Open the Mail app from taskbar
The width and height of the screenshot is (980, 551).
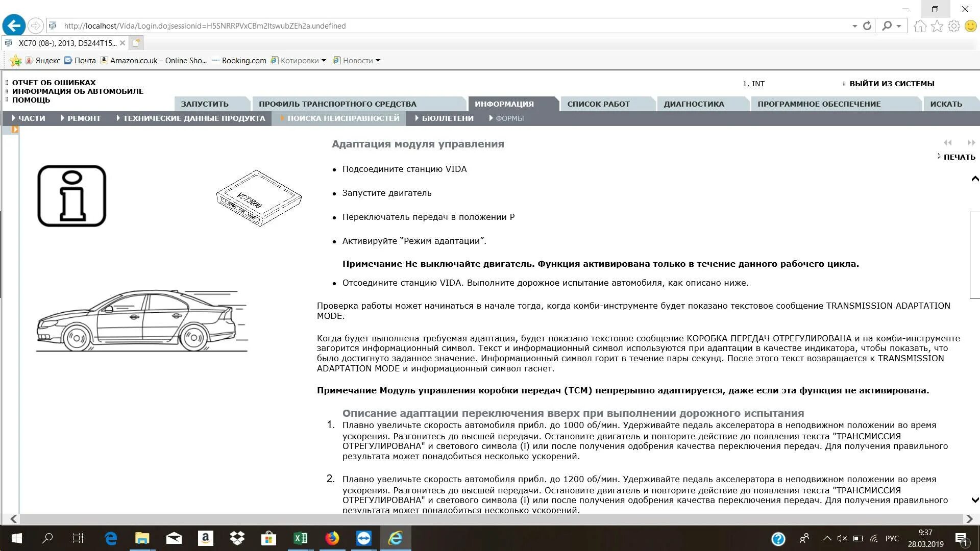click(x=174, y=538)
